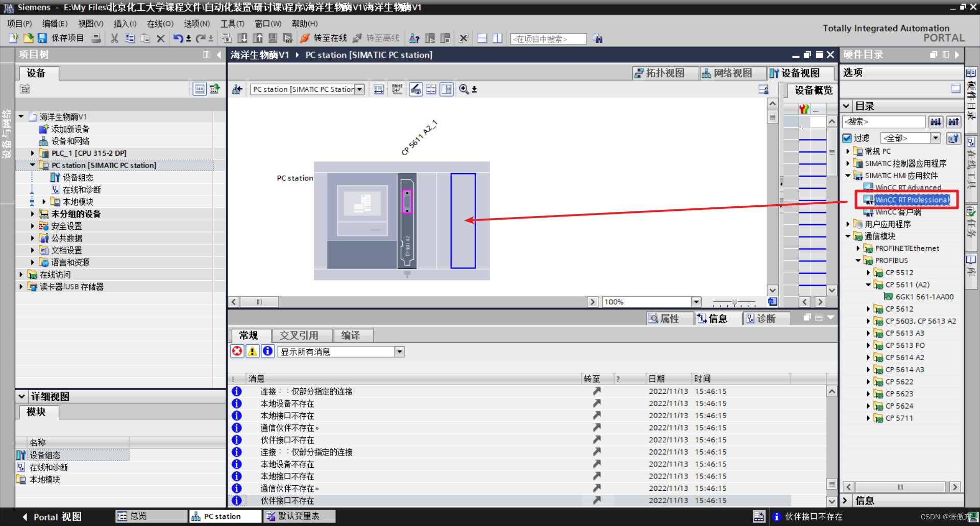Open 显示所有消息 message filter dropdown
The image size is (980, 526).
[x=400, y=351]
